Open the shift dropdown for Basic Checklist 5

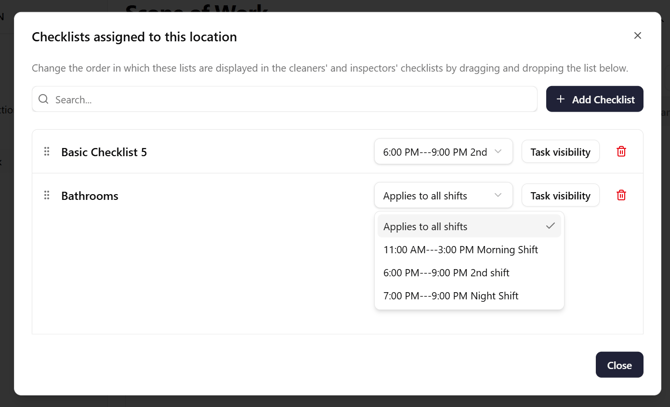tap(443, 152)
